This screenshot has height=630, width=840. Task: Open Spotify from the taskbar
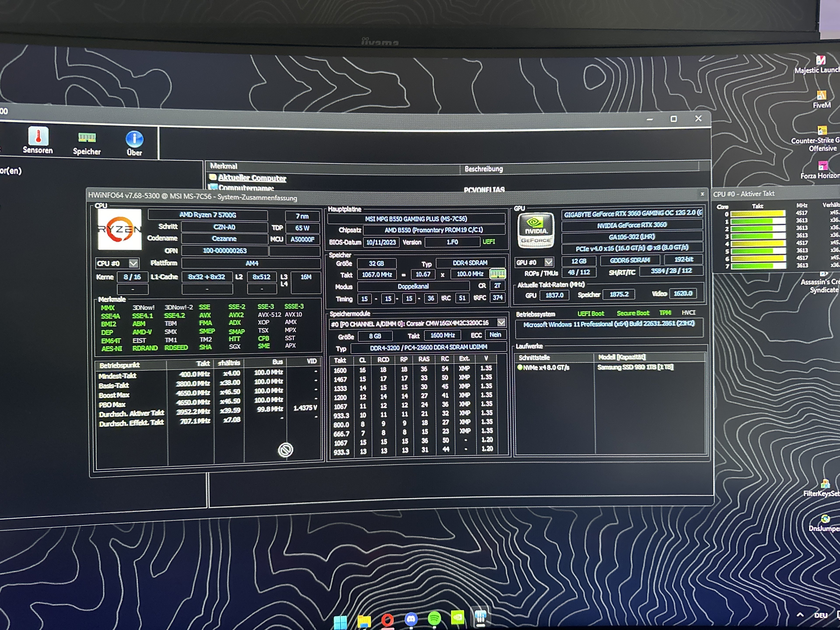click(x=434, y=618)
